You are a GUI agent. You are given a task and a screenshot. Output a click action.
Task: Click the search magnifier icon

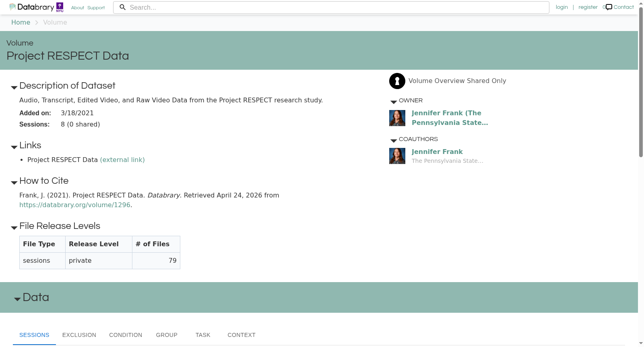[x=123, y=7]
